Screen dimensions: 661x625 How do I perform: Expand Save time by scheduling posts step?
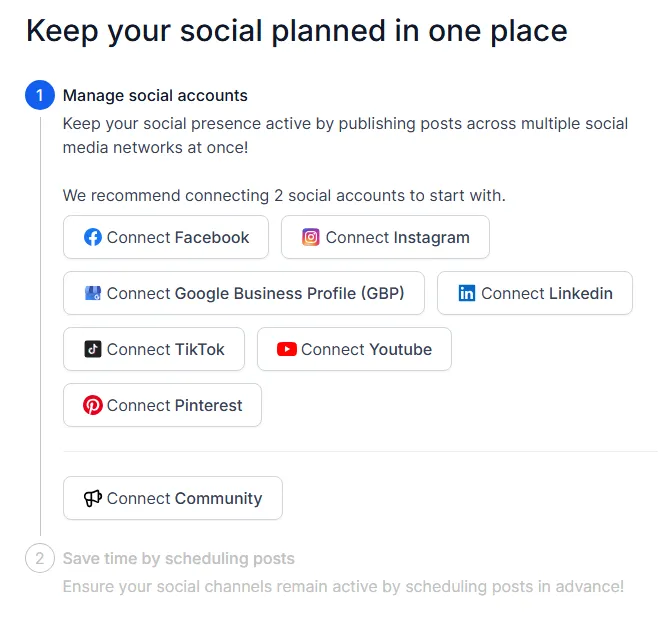(x=179, y=559)
